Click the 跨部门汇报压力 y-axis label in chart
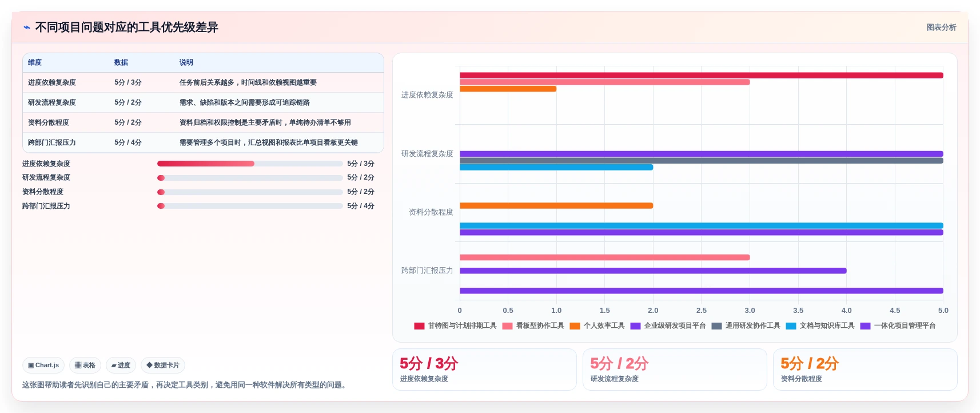 click(x=427, y=271)
